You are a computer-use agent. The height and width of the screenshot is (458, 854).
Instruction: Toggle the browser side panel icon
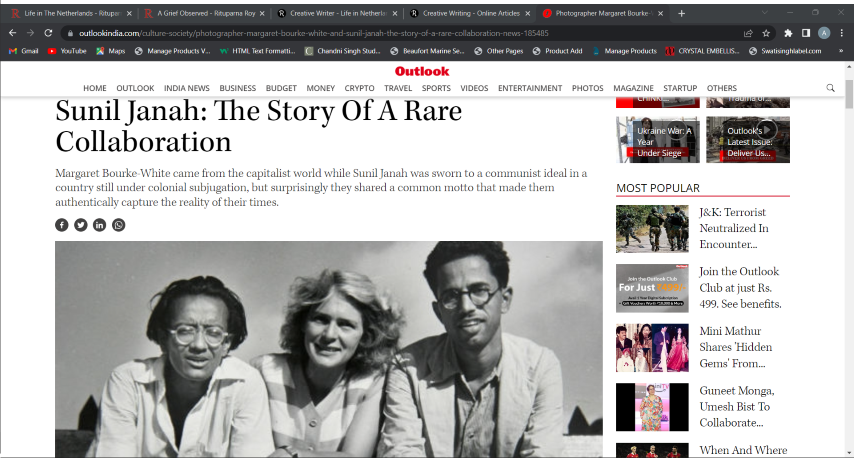point(806,33)
